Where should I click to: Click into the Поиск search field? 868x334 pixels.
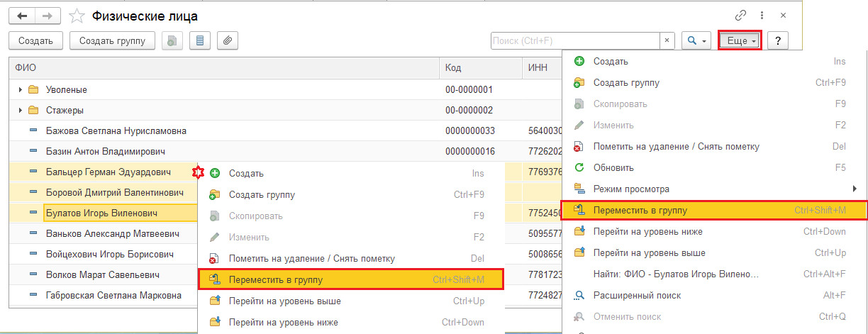coord(575,41)
